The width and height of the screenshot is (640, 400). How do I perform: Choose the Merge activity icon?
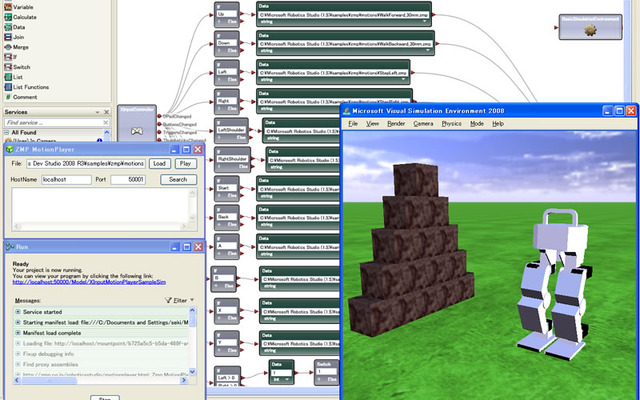(x=8, y=47)
